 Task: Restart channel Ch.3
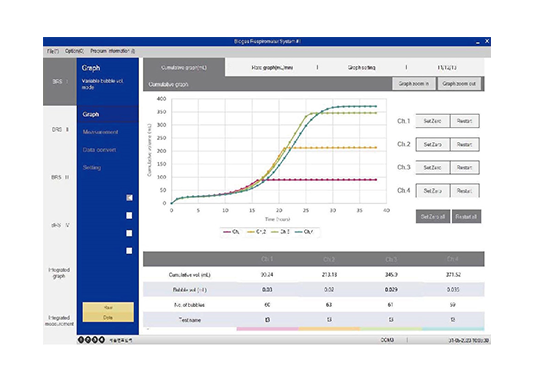point(465,167)
